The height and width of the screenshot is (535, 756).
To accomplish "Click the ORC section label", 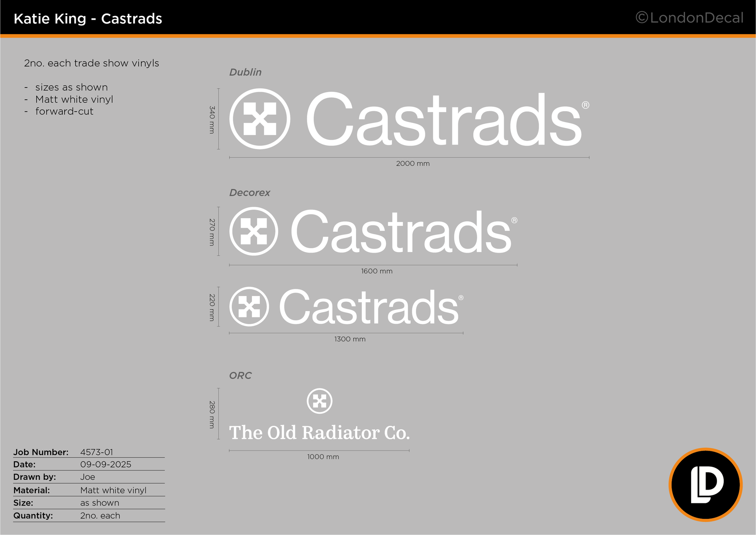I will [240, 375].
